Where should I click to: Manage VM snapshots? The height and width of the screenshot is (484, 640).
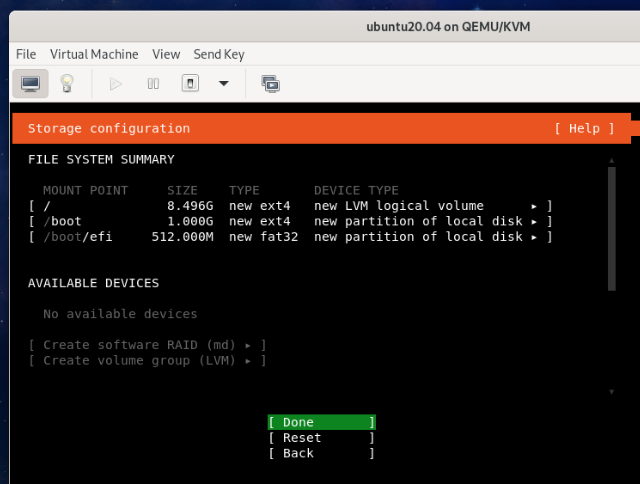point(270,83)
